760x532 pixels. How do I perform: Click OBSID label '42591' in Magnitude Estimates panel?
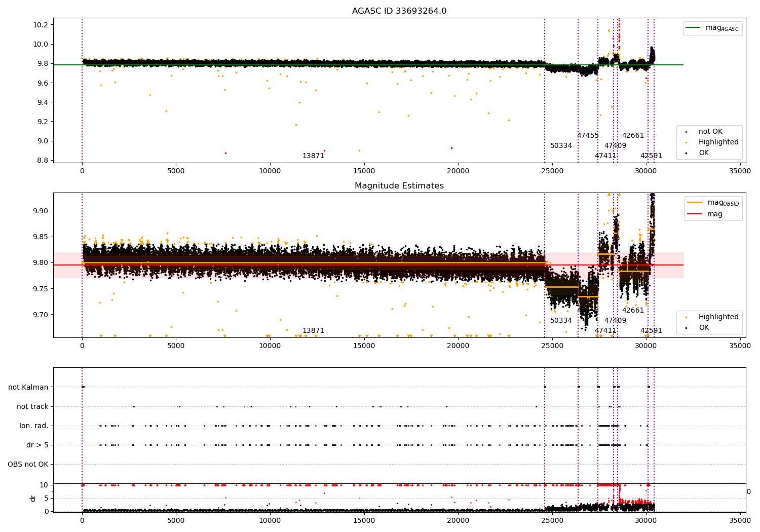coord(651,331)
